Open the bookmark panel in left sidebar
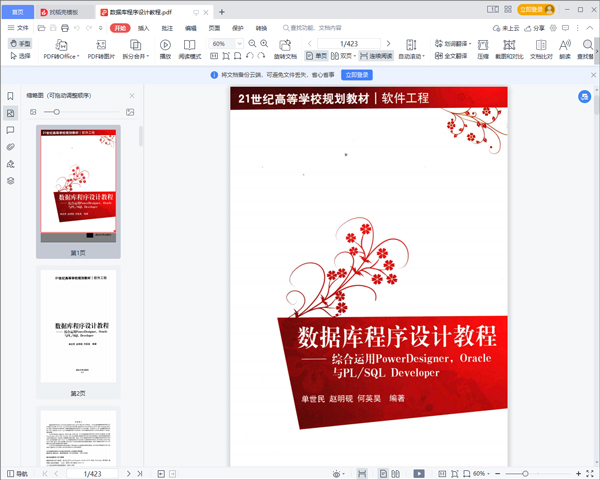Image resolution: width=600 pixels, height=480 pixels. [x=11, y=96]
